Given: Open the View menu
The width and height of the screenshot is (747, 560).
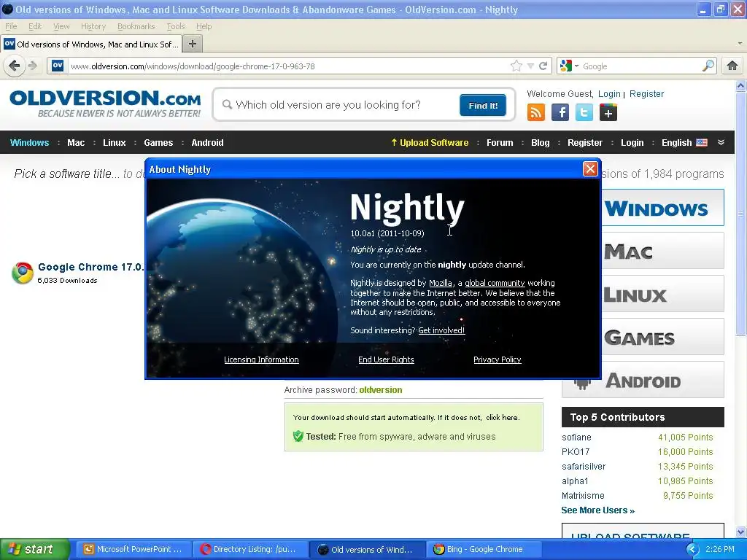Looking at the screenshot, I should [x=61, y=26].
